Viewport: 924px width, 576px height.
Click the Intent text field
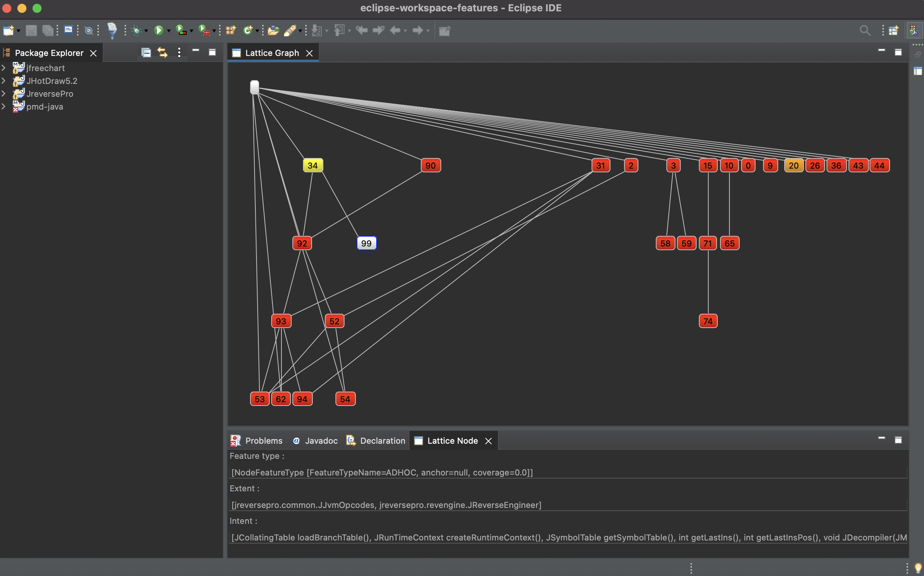tap(568, 537)
